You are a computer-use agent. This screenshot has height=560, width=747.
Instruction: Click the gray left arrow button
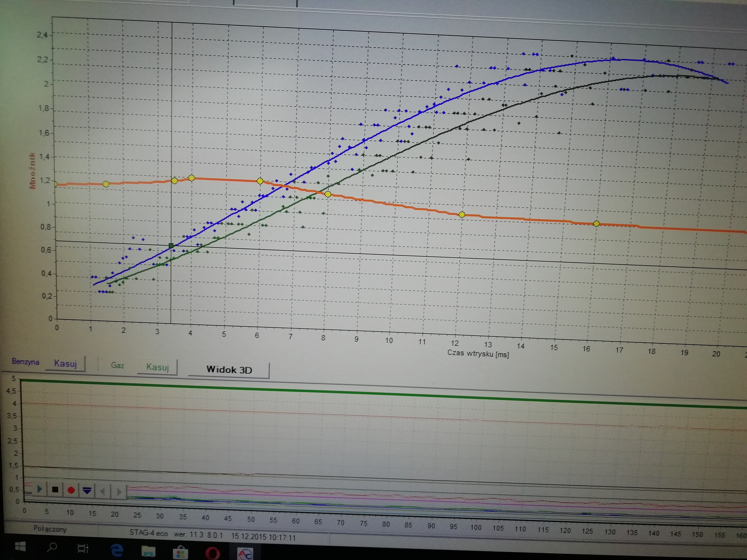tap(103, 491)
